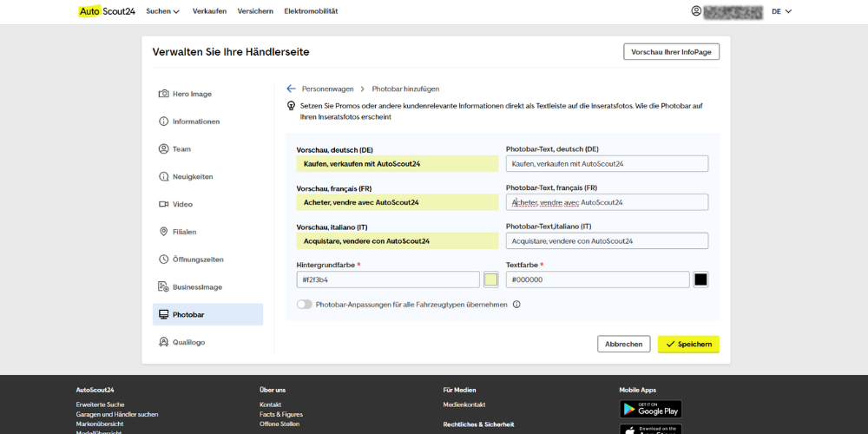868x434 pixels.
Task: Click the info icon beside Fahrzeugtypen toggle
Action: point(516,305)
